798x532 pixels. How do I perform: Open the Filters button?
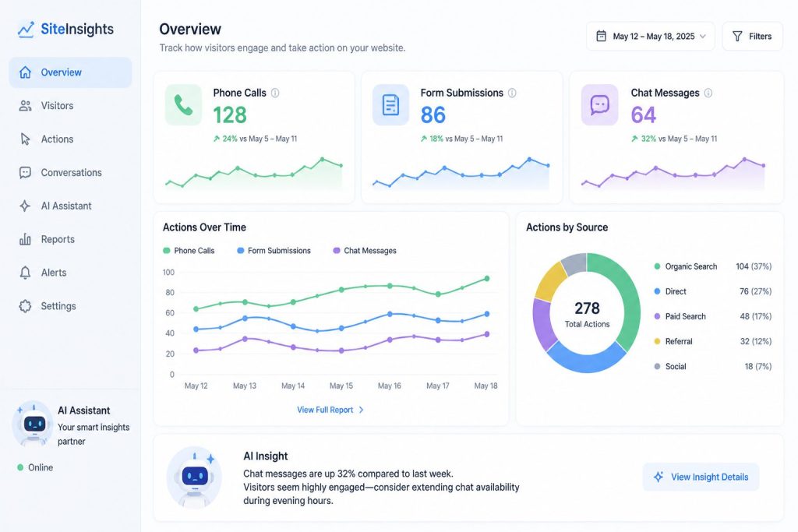tap(752, 36)
